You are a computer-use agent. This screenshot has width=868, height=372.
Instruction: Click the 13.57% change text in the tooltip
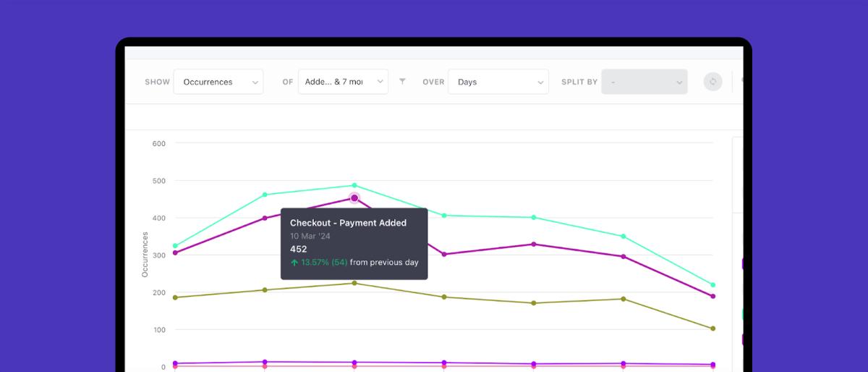point(315,263)
